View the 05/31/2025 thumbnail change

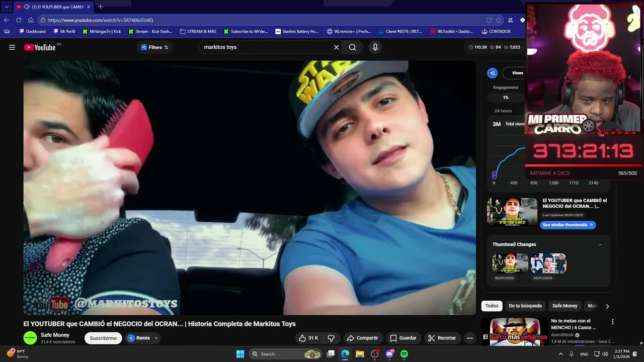point(548,263)
